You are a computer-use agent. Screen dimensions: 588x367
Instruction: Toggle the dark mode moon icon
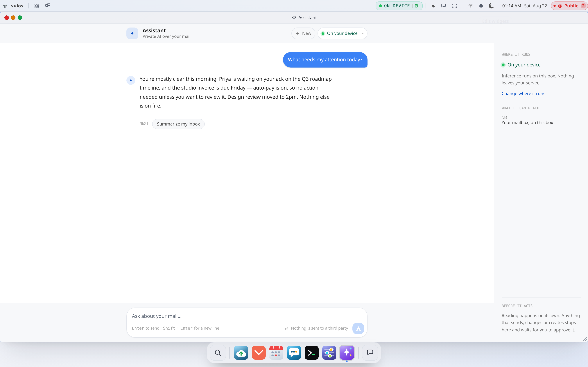(x=491, y=6)
